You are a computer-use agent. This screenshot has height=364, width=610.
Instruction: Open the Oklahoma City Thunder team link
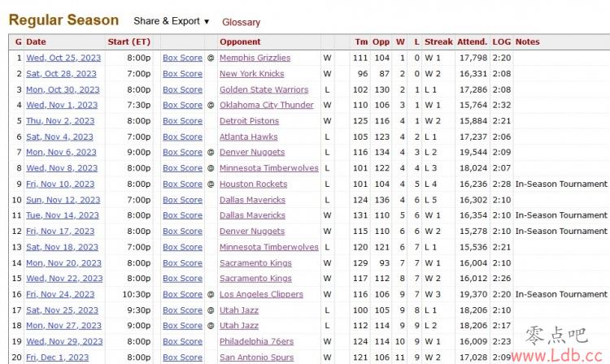267,106
